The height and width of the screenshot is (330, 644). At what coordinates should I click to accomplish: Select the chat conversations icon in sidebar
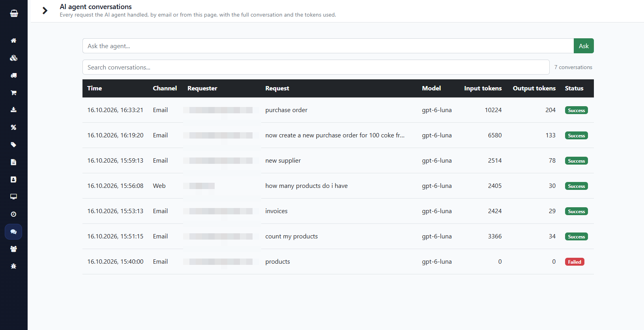tap(13, 232)
